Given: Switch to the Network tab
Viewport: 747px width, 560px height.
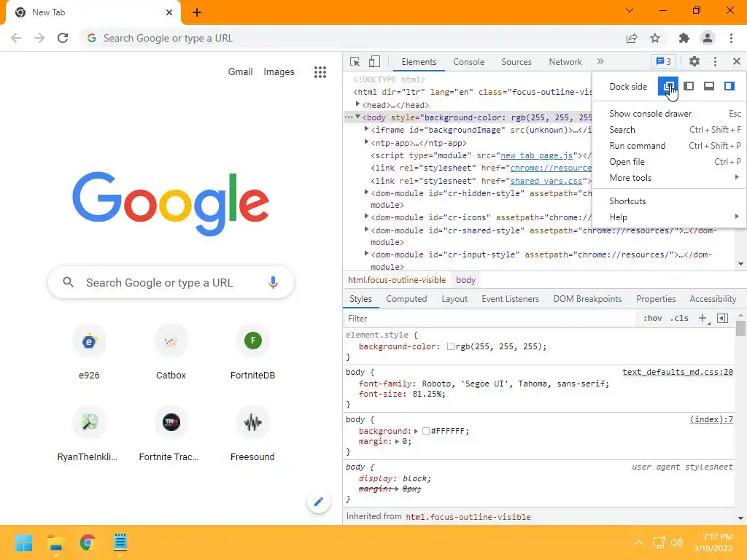Looking at the screenshot, I should pyautogui.click(x=565, y=62).
